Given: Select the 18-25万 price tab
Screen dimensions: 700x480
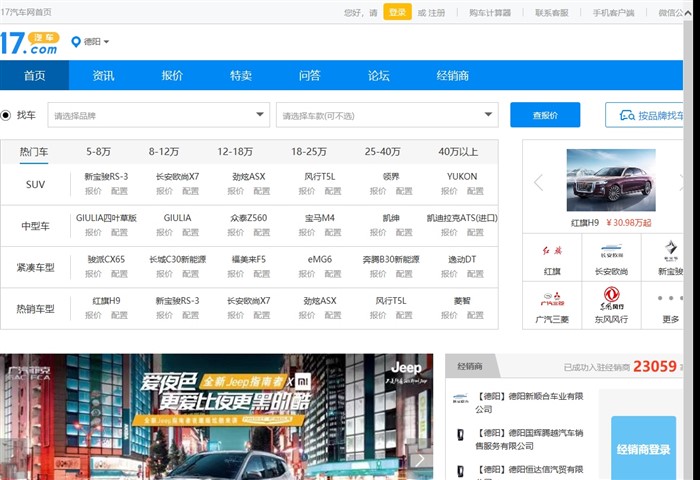Looking at the screenshot, I should pos(309,152).
